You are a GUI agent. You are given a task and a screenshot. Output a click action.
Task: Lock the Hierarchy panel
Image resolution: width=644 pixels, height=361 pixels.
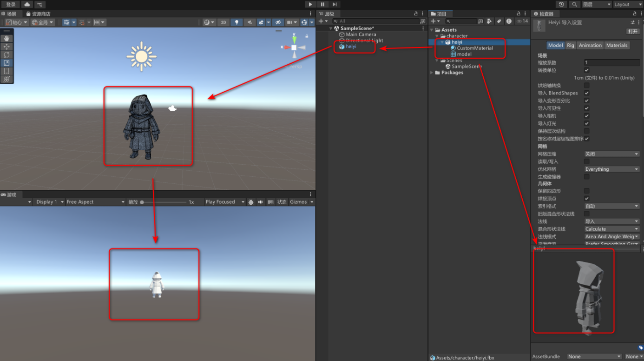pos(416,14)
